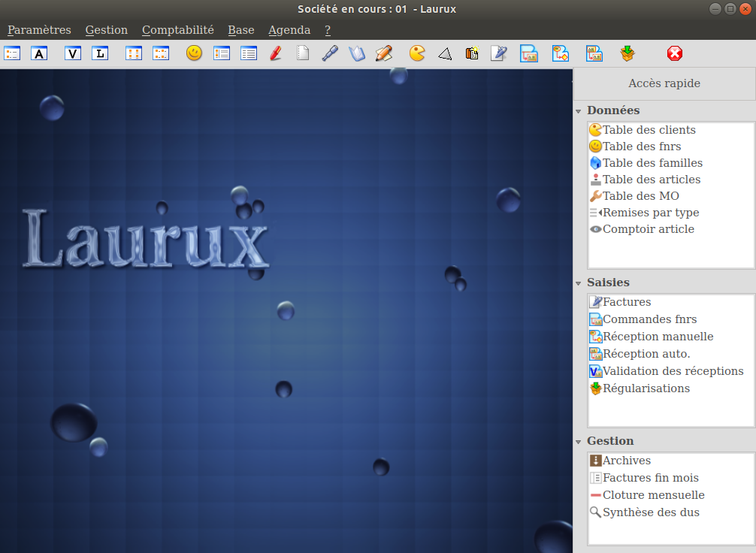Click the yellow Pac-Man toolbar icon
This screenshot has width=756, height=553.
pos(417,53)
